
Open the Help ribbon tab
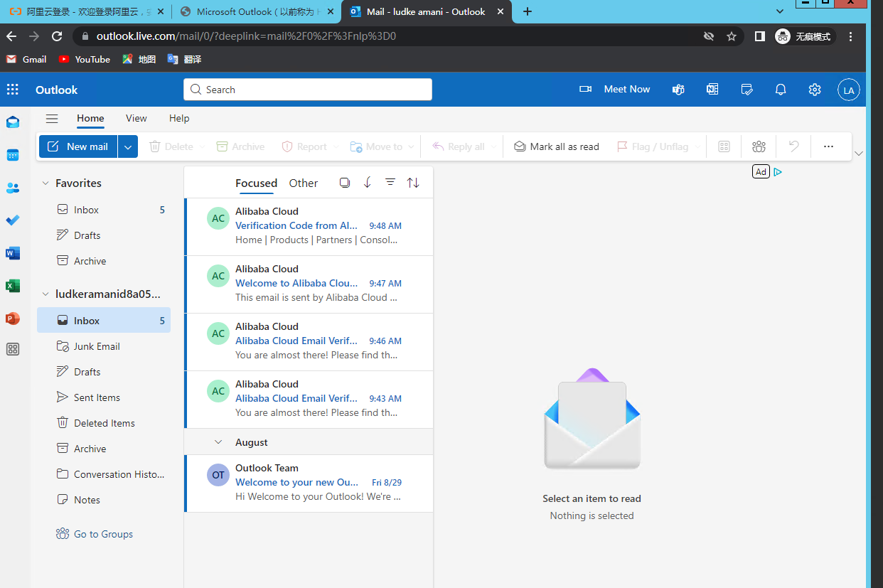179,119
